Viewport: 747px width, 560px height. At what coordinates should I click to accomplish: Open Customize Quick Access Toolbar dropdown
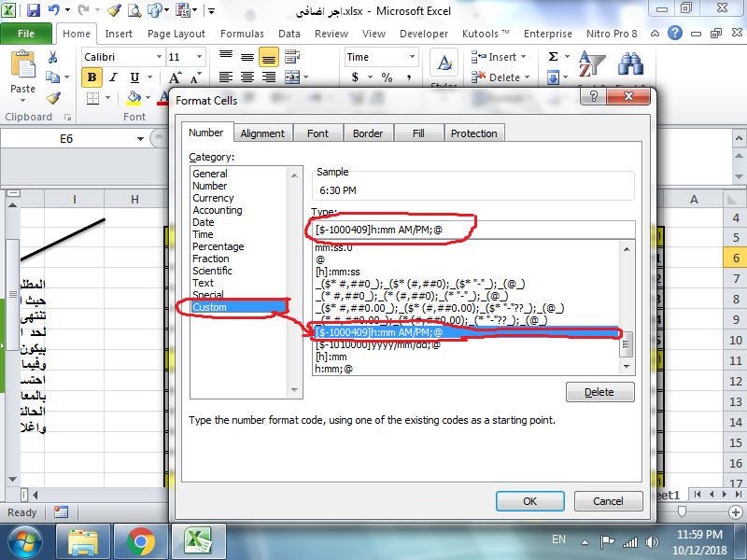click(x=212, y=10)
